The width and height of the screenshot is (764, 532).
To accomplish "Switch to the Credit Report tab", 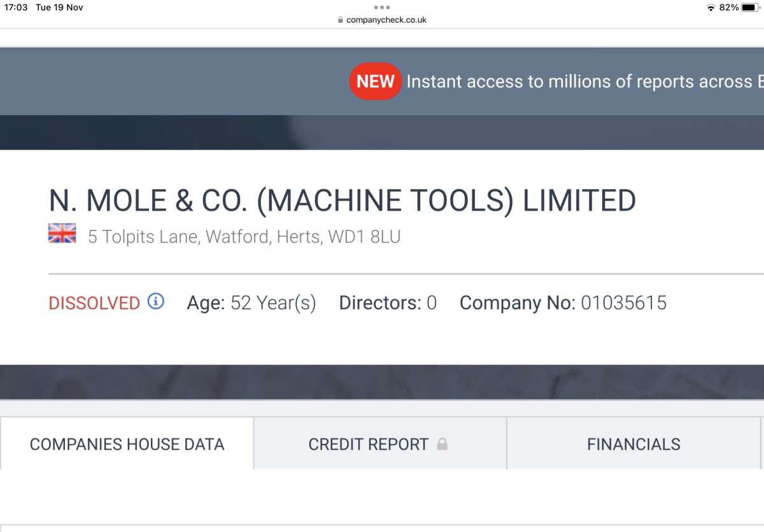I will tap(380, 444).
